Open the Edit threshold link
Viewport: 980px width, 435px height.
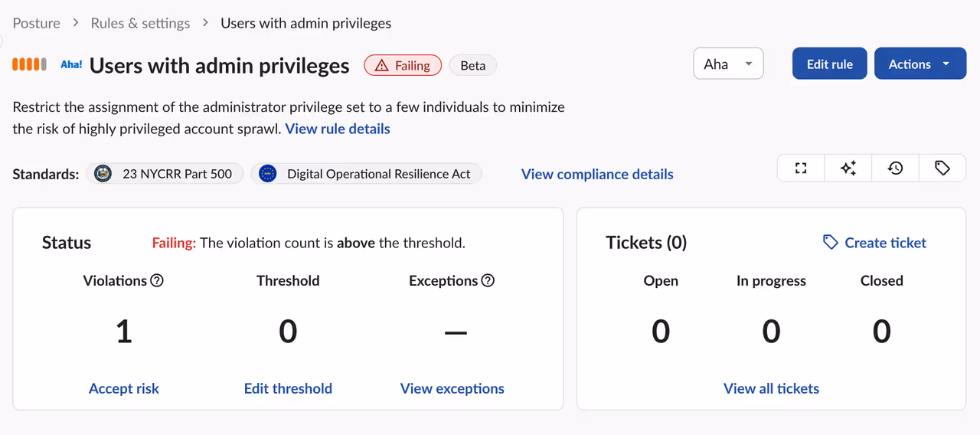(288, 388)
